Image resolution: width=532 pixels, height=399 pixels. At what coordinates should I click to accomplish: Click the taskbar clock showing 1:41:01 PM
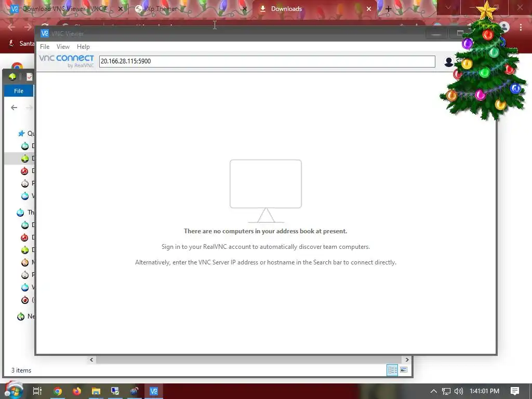click(484, 391)
